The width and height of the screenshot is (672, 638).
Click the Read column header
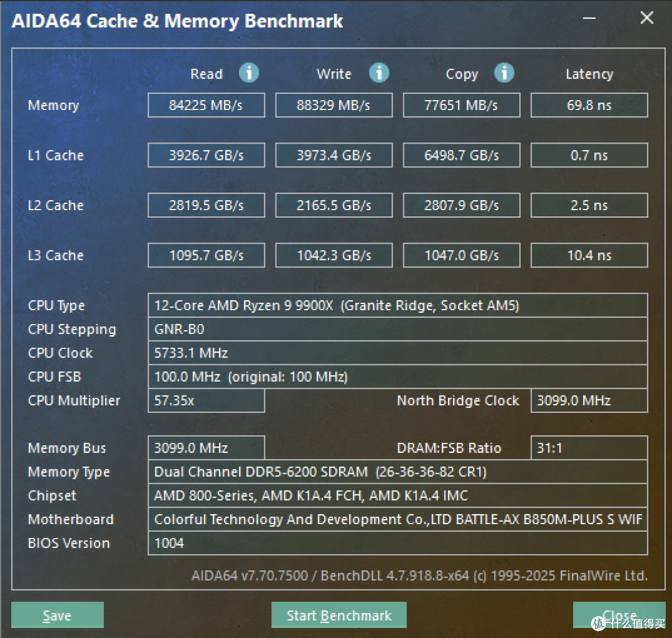point(207,74)
